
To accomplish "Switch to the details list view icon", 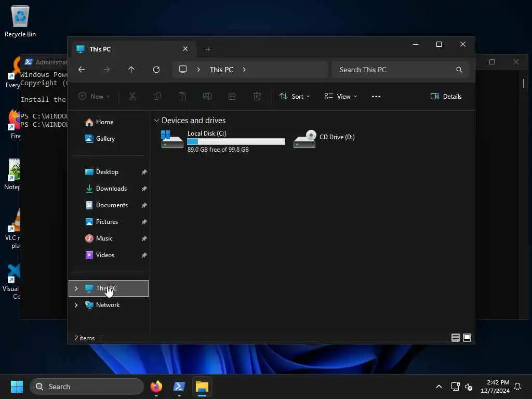I will (455, 338).
